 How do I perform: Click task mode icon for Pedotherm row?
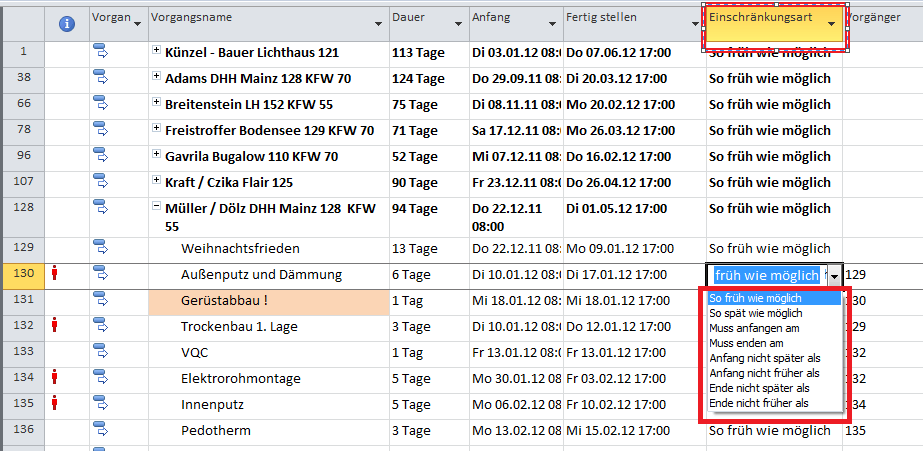click(101, 429)
